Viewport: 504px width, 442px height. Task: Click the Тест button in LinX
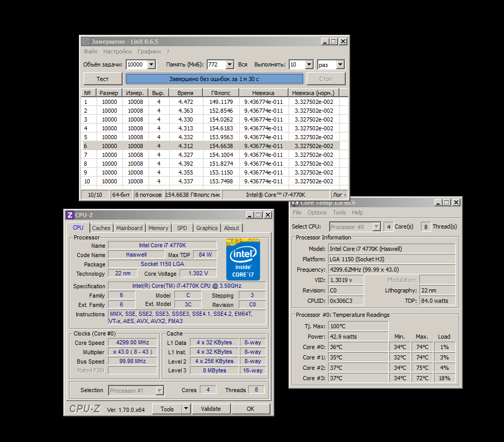coord(103,79)
